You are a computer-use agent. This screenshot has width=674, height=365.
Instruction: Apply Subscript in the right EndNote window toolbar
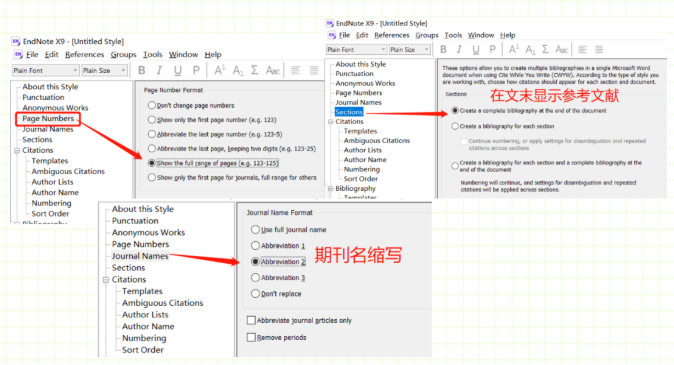click(x=530, y=49)
